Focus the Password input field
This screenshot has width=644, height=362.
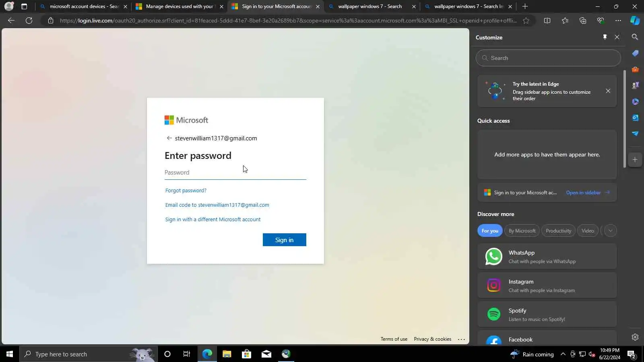tap(235, 173)
